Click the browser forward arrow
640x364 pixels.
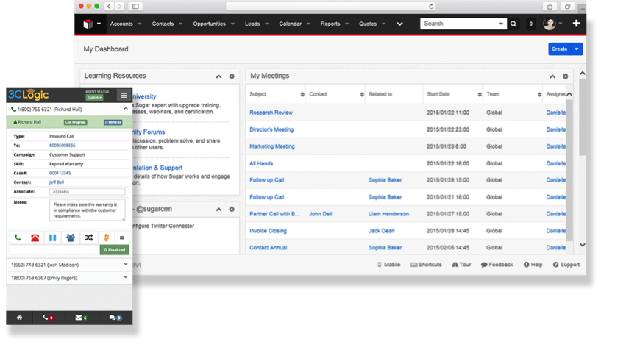[120, 7]
